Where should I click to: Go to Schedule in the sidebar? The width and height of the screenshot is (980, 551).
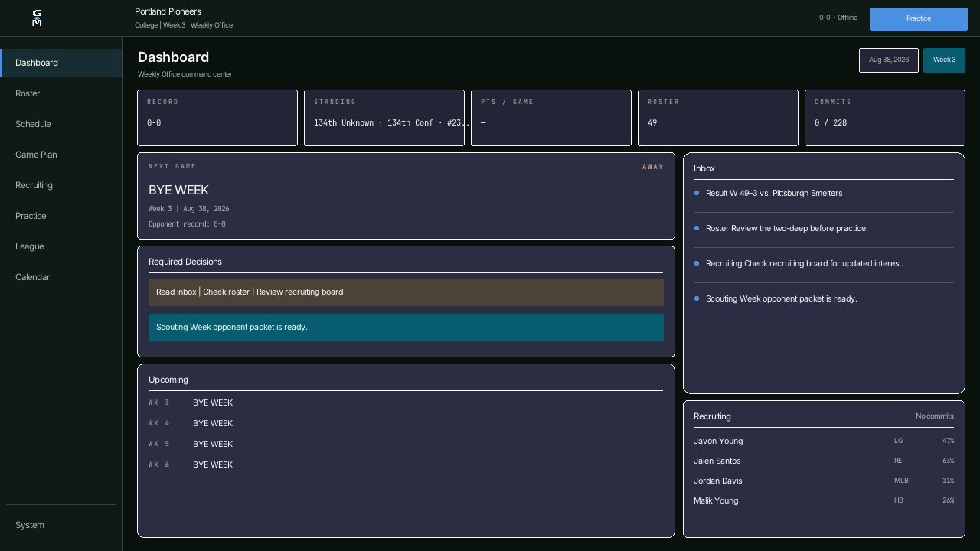coord(61,124)
